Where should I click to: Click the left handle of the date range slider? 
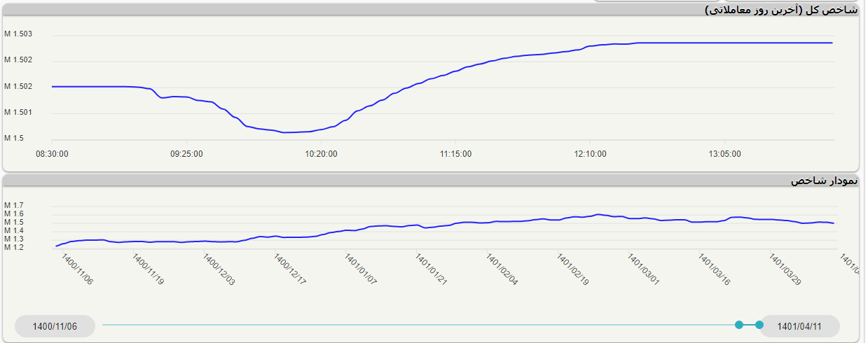pos(738,325)
